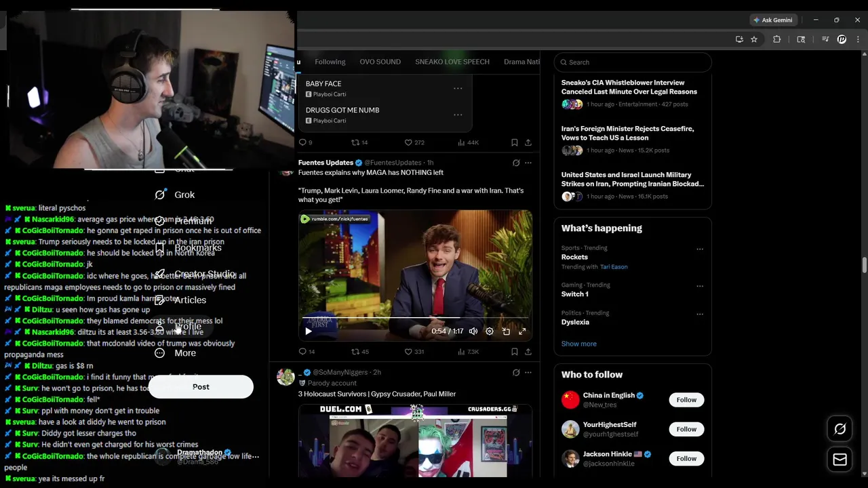Open more options on the Parody account post
This screenshot has width=868, height=488.
click(x=528, y=372)
